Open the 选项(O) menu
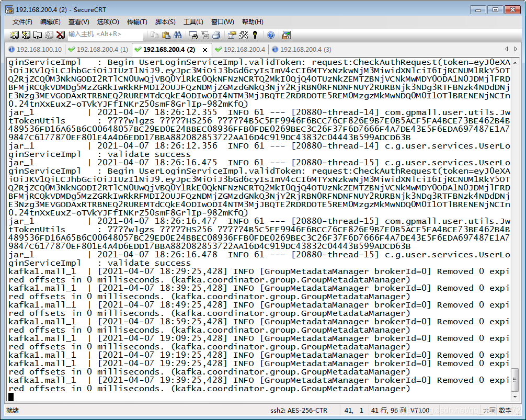526x420 pixels. (x=108, y=22)
